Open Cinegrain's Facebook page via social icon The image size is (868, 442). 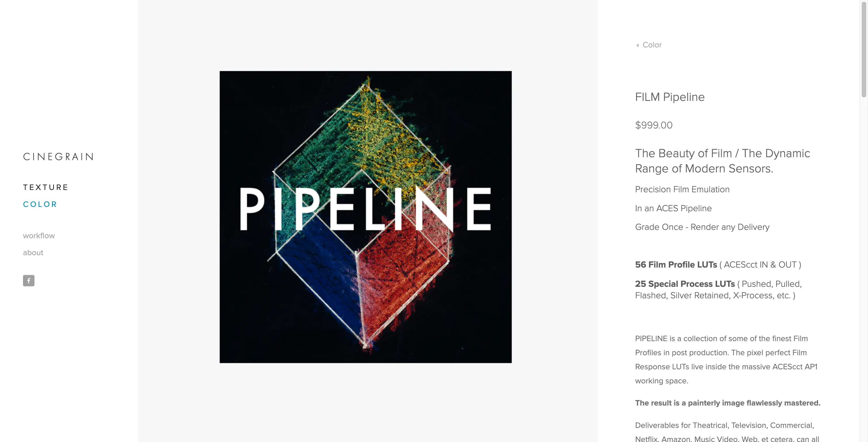(29, 280)
